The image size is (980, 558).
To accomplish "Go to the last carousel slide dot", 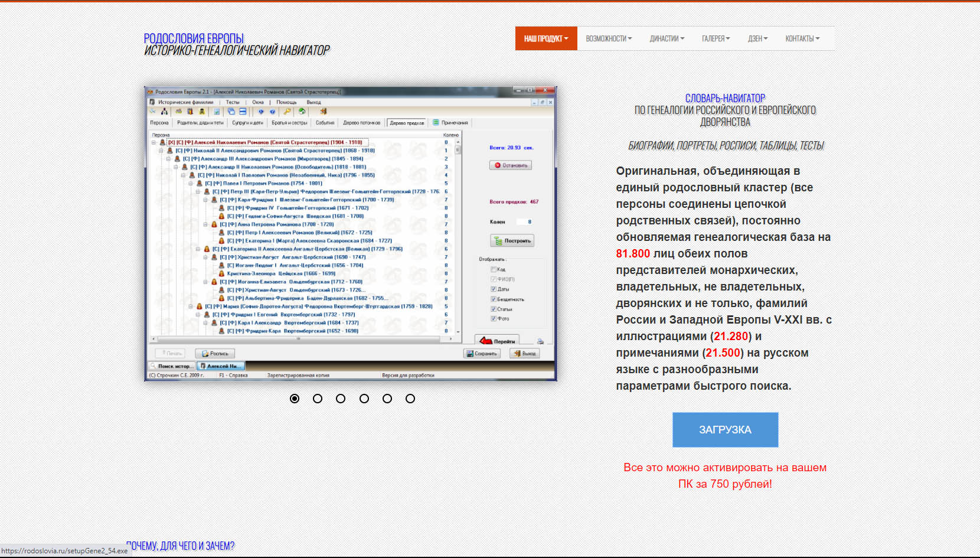I will [410, 399].
